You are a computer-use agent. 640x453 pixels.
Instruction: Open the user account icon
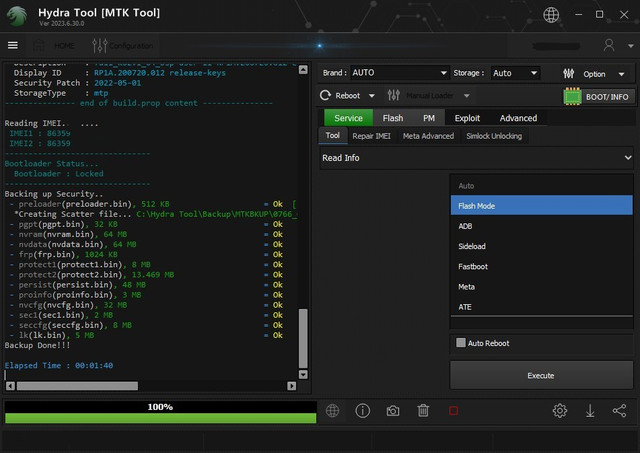point(609,45)
